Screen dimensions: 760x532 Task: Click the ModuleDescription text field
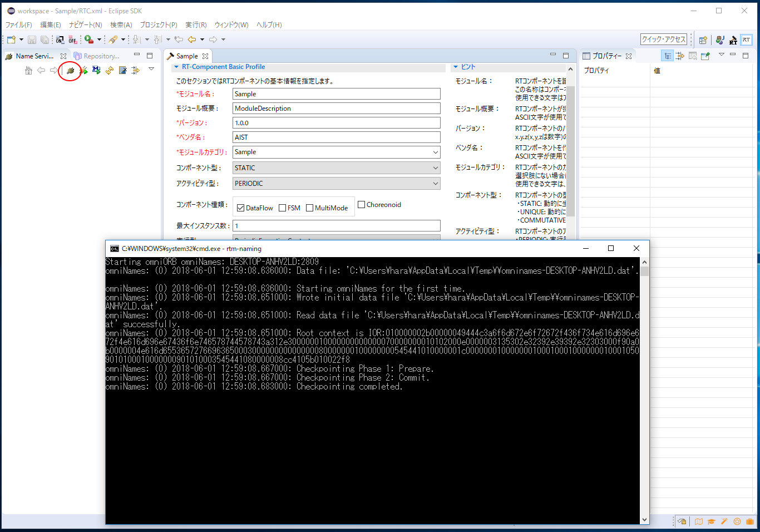tap(336, 109)
